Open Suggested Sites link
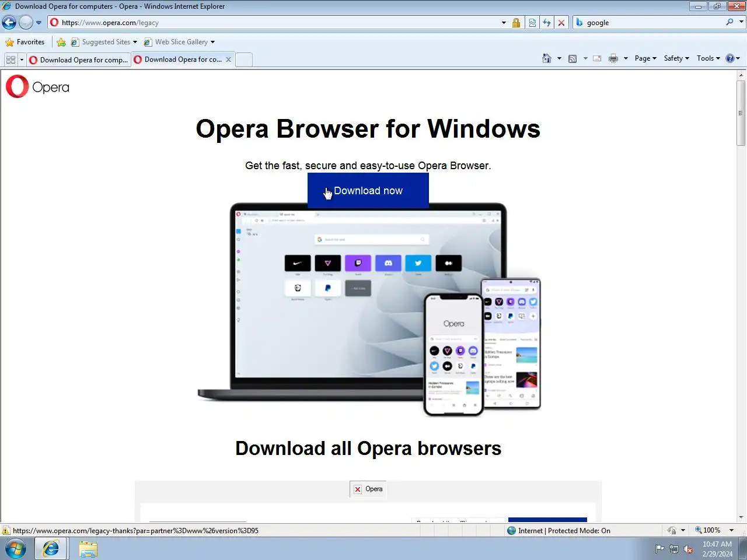 tap(104, 42)
